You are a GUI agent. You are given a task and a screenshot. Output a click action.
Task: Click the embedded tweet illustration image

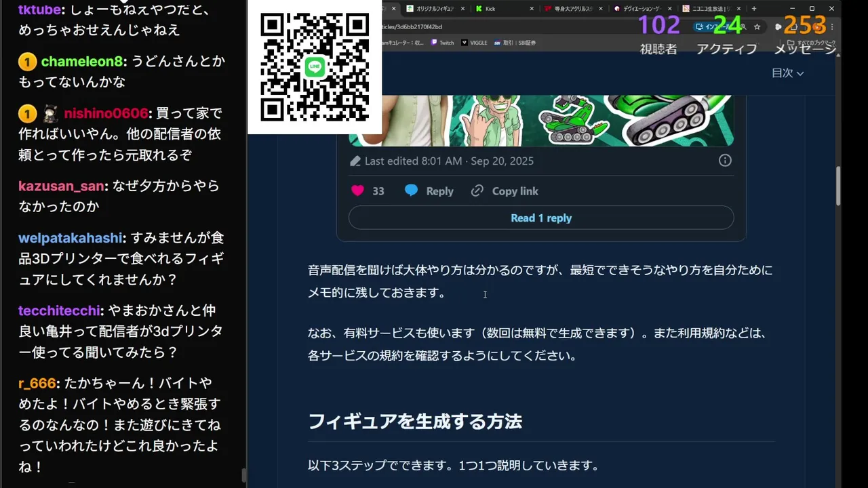pyautogui.click(x=541, y=121)
